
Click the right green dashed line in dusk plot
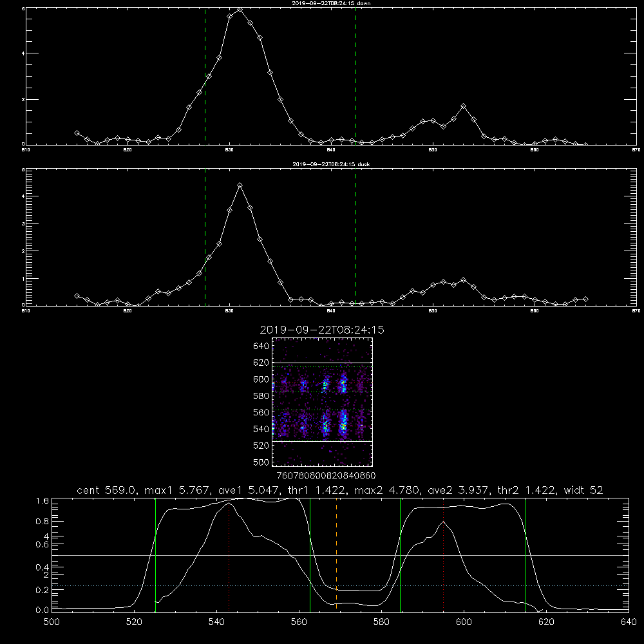coord(355,237)
